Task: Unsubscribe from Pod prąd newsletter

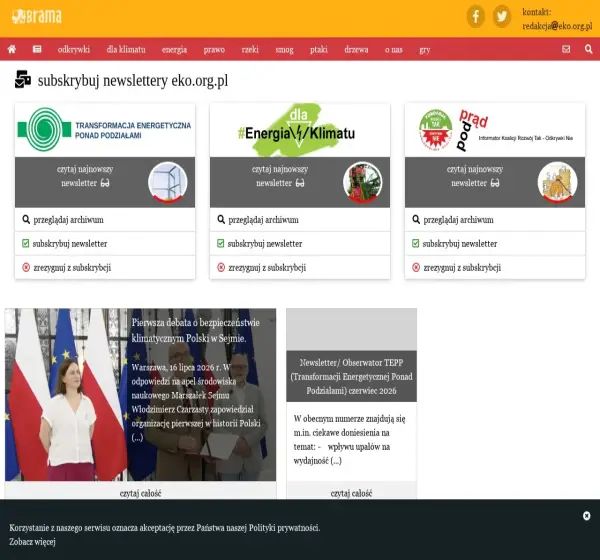Action: click(495, 267)
